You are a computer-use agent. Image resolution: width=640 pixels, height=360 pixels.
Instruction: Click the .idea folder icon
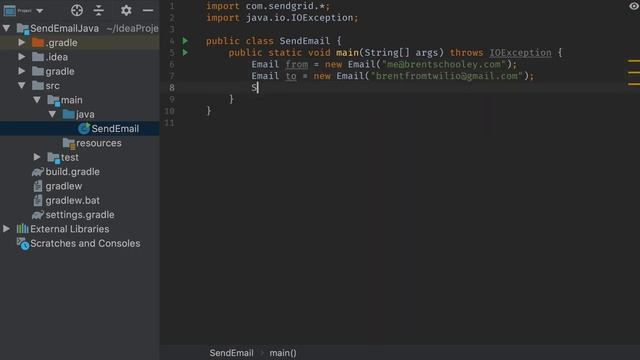click(38, 57)
